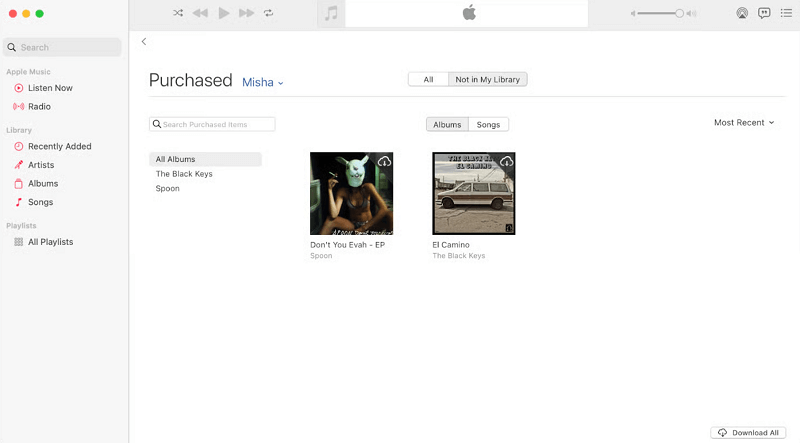
Task: Show Recently Added library
Action: (59, 146)
